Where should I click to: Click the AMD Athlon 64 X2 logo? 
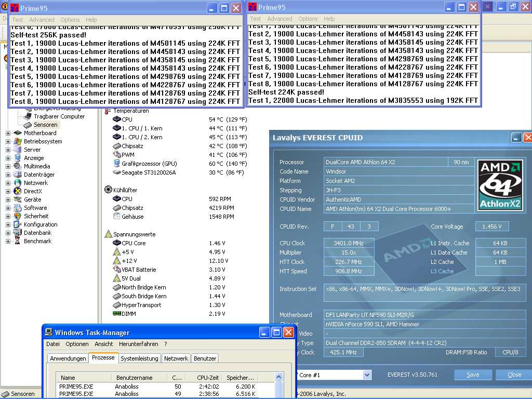pyautogui.click(x=500, y=185)
